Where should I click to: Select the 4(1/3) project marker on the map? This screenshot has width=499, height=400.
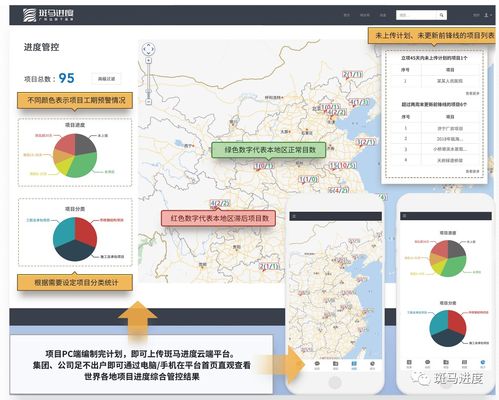(x=359, y=102)
